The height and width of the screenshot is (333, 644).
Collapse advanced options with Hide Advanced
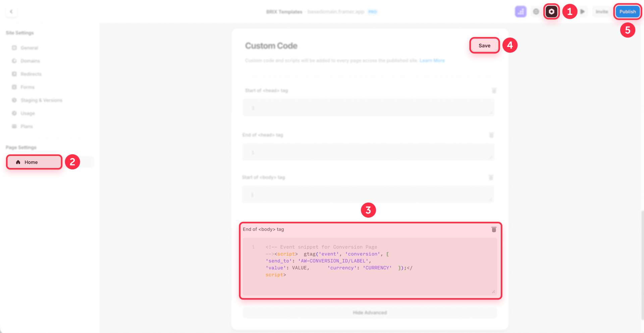point(370,312)
